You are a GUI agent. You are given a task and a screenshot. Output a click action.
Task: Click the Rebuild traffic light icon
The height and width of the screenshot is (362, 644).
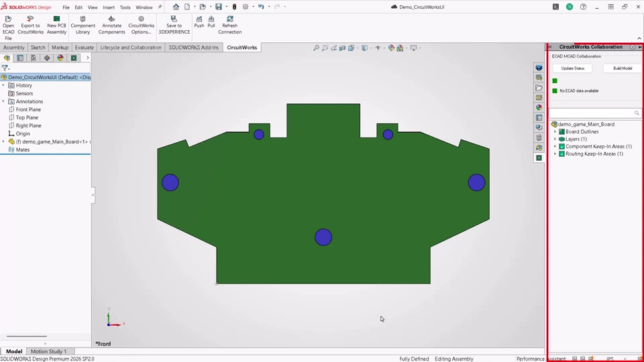pos(234,7)
